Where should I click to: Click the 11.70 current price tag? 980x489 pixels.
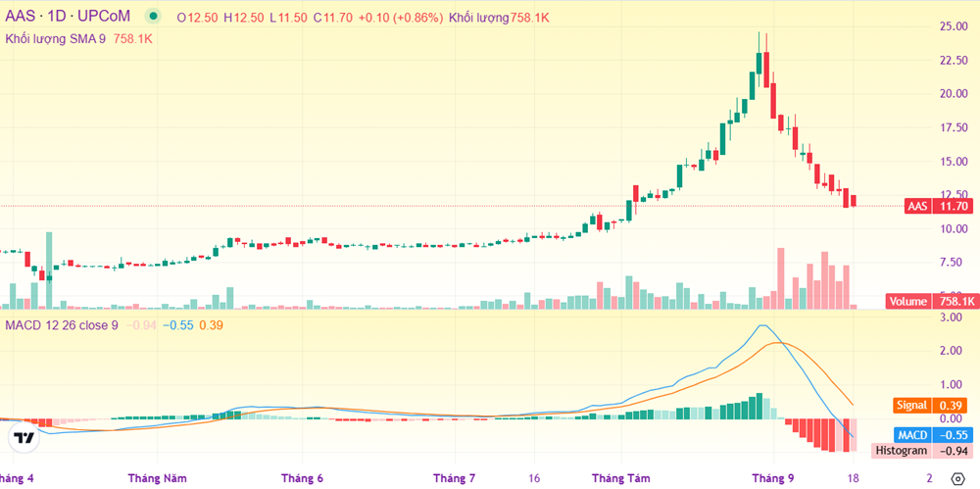coord(954,207)
